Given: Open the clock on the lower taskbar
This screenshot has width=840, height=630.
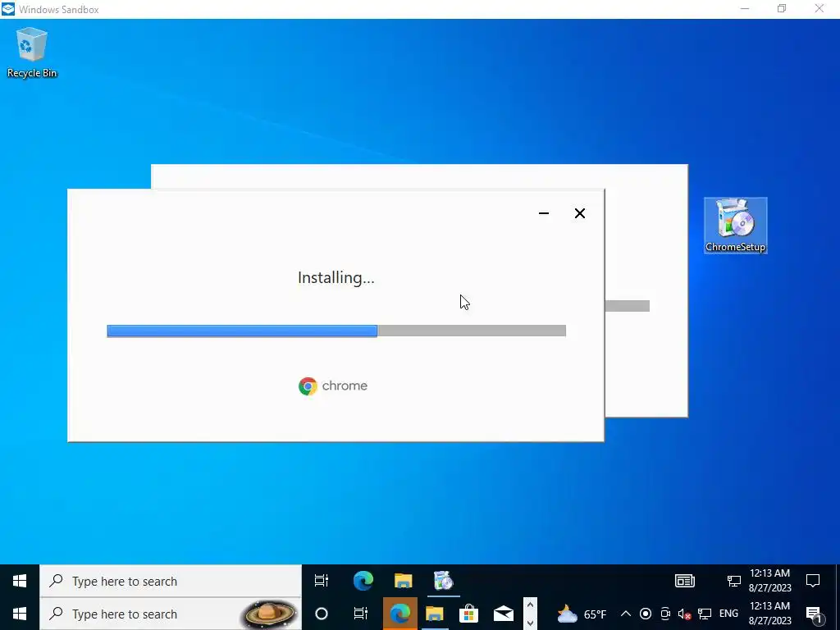Looking at the screenshot, I should point(769,614).
